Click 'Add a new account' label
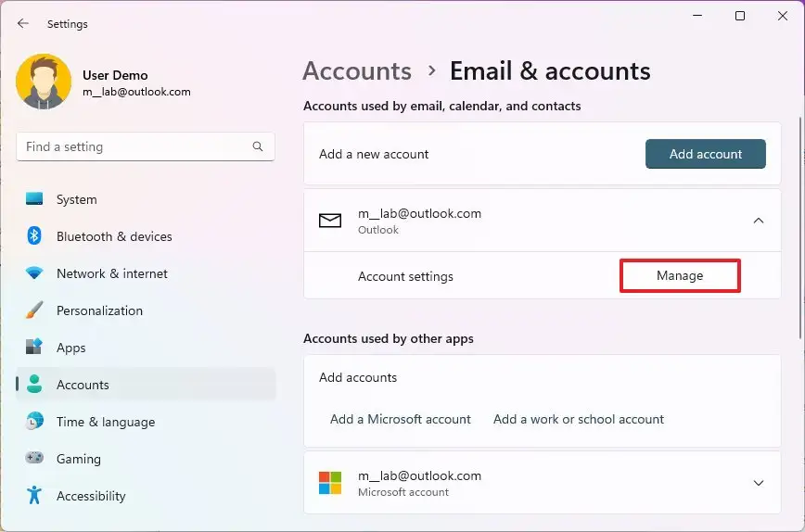This screenshot has width=805, height=532. 374,154
